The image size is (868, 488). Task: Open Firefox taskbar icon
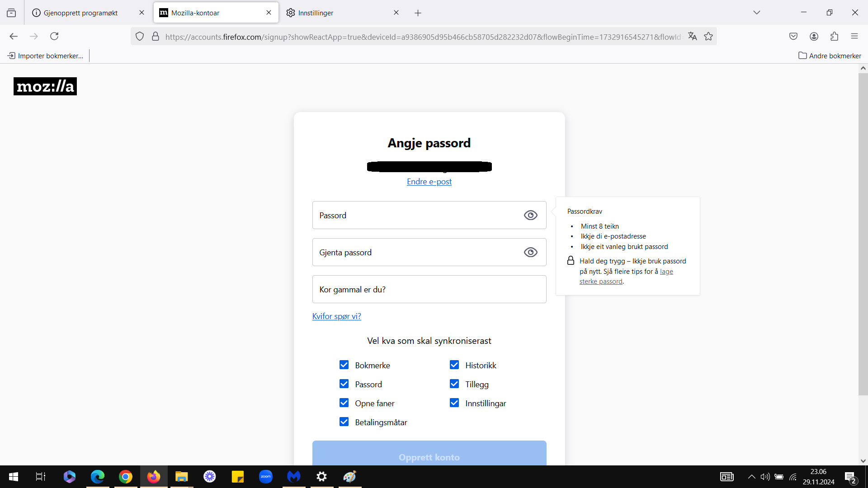tap(154, 477)
